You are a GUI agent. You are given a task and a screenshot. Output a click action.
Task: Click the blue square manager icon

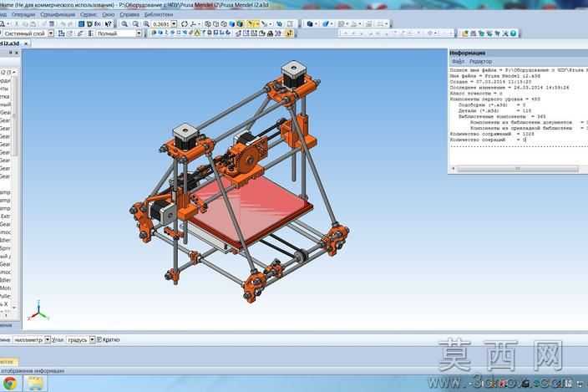pos(81,24)
